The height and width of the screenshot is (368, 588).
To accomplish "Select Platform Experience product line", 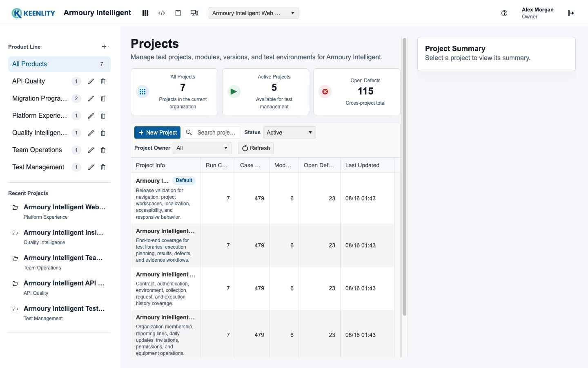I will (x=40, y=116).
